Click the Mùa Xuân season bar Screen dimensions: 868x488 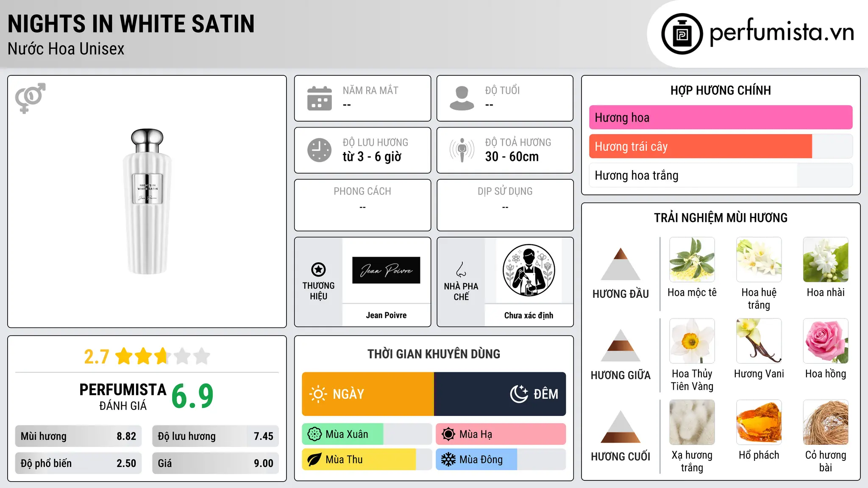(x=367, y=434)
